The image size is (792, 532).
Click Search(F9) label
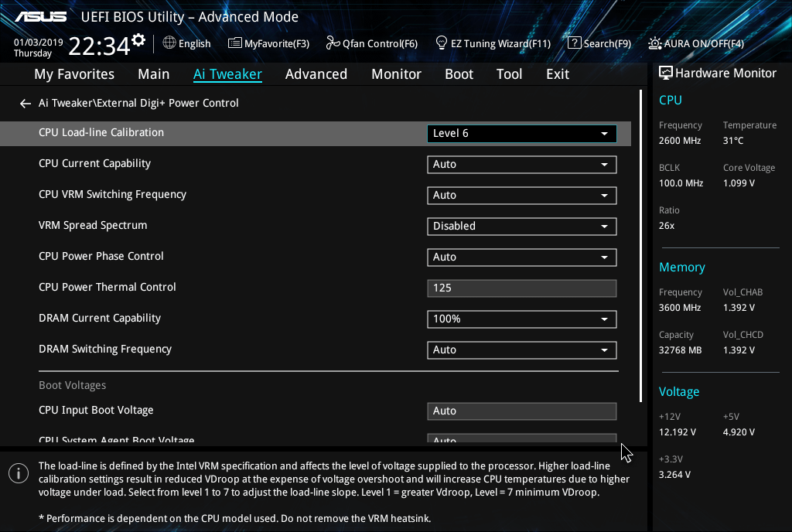click(x=607, y=43)
